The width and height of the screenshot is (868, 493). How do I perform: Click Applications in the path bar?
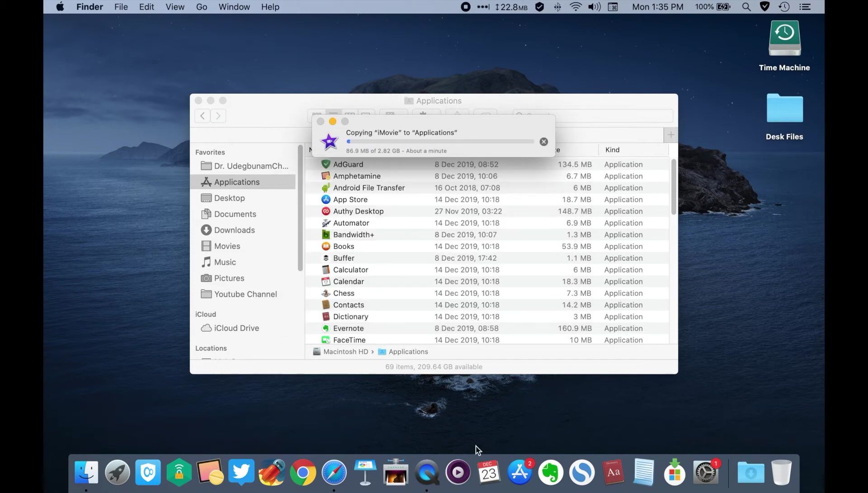pyautogui.click(x=403, y=352)
